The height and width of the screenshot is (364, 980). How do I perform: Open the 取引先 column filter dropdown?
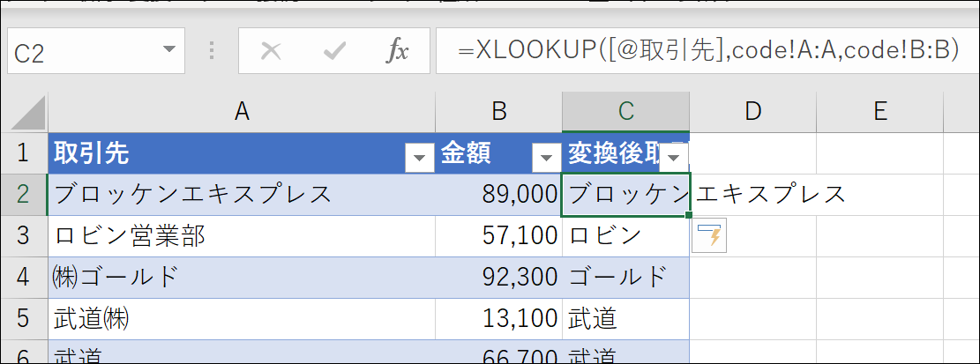pyautogui.click(x=419, y=158)
